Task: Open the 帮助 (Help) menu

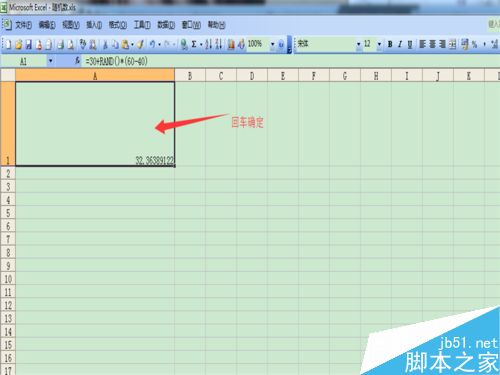Action: point(216,25)
